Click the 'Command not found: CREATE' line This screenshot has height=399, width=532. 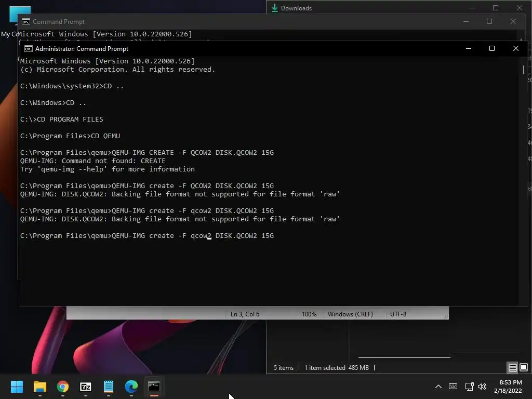coord(92,161)
